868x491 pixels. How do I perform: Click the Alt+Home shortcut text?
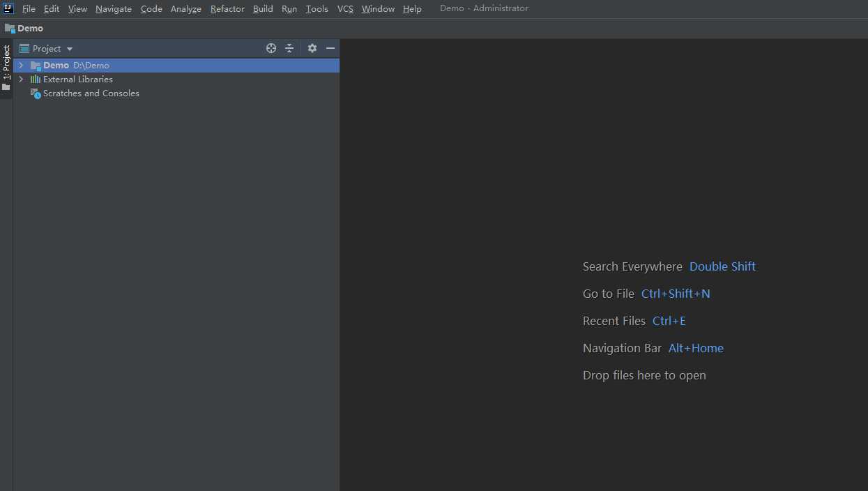coord(696,348)
